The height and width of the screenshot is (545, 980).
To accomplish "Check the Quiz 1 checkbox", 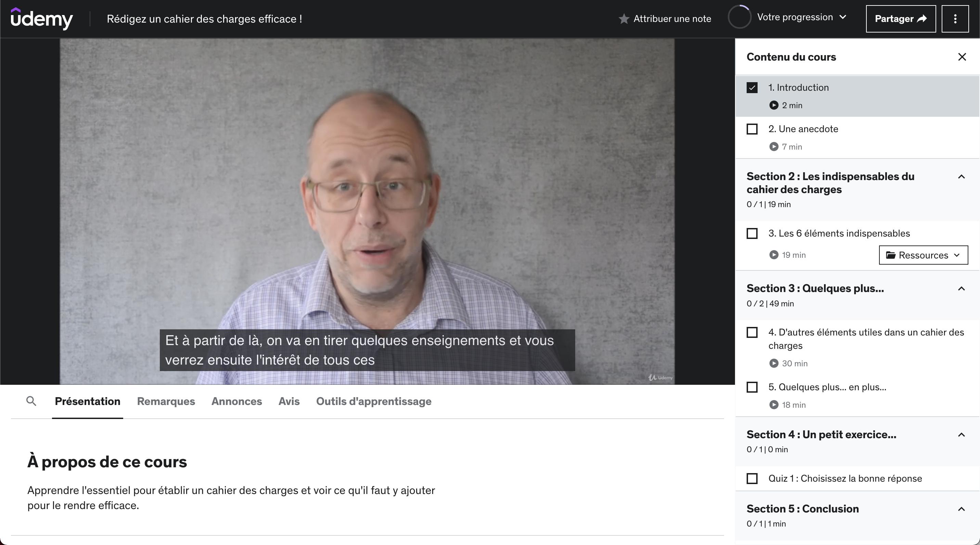I will coord(752,478).
